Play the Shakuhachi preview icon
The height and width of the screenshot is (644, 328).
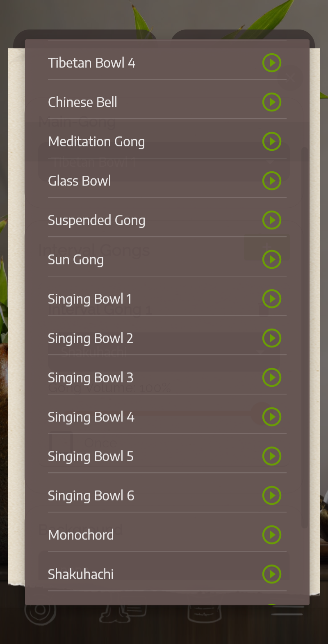click(272, 574)
